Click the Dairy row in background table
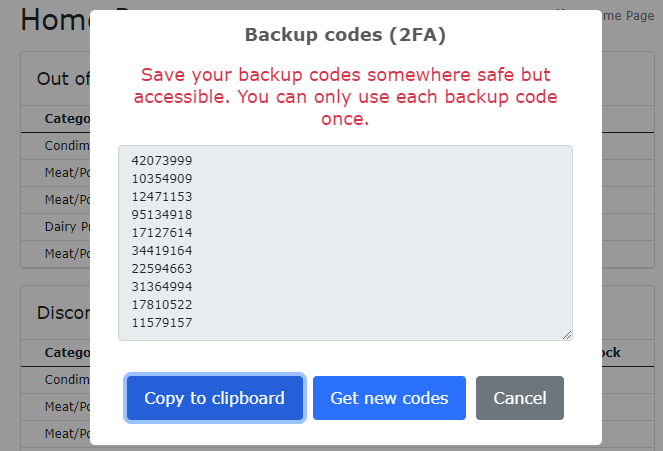 pyautogui.click(x=66, y=227)
